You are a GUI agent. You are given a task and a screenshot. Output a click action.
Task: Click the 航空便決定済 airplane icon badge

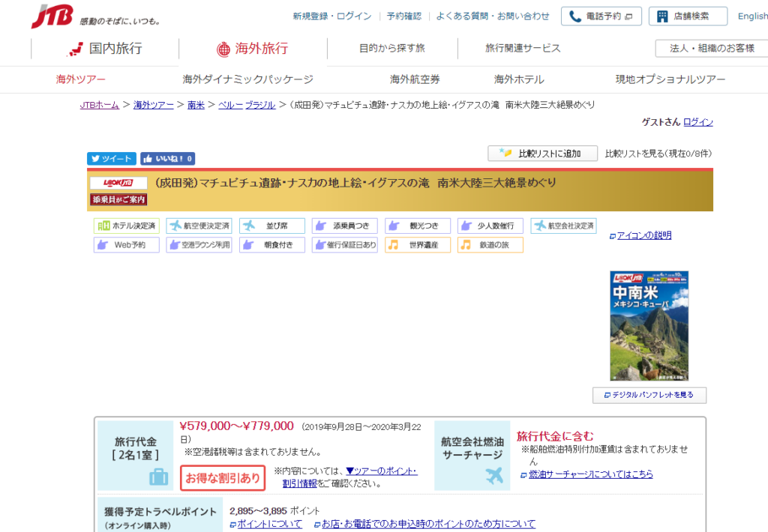point(199,226)
